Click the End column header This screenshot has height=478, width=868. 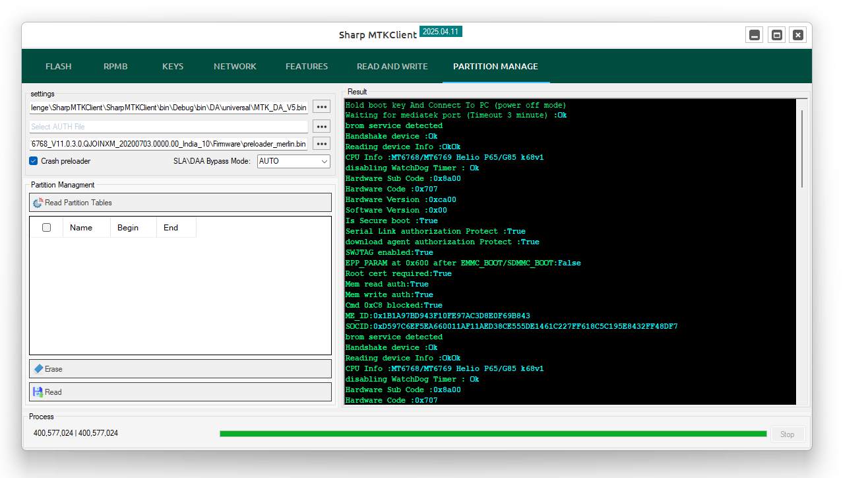pyautogui.click(x=176, y=227)
